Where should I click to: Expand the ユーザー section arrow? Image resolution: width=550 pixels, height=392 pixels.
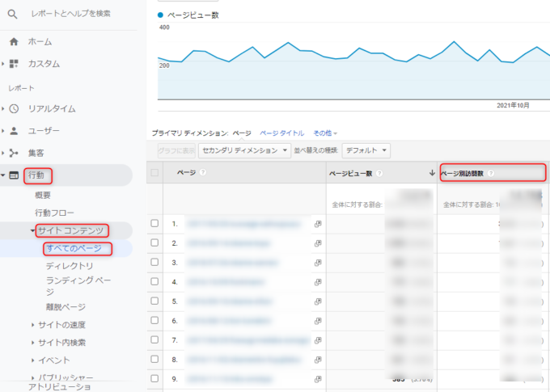point(2,131)
